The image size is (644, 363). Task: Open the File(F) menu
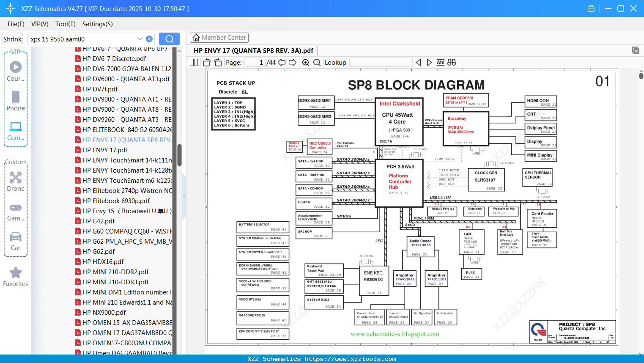click(x=16, y=24)
